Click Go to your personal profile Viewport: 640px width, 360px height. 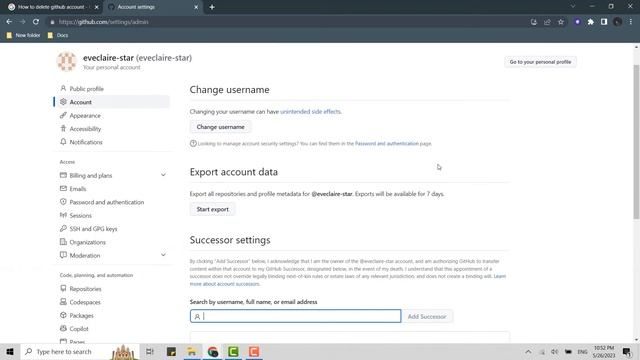pos(540,62)
